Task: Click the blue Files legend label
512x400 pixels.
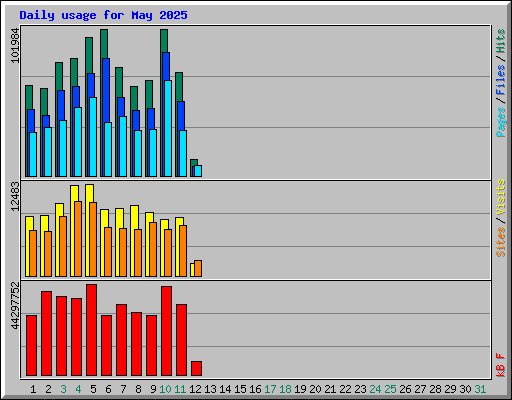Action: point(501,80)
